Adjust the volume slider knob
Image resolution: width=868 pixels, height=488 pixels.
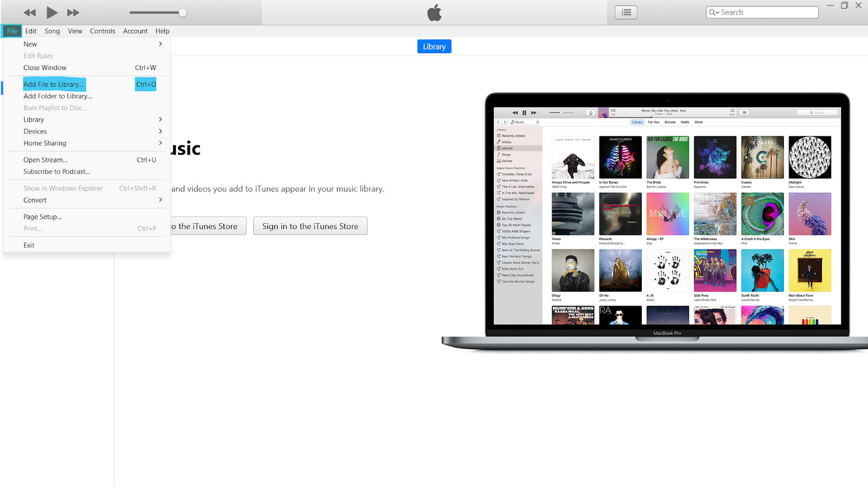183,12
